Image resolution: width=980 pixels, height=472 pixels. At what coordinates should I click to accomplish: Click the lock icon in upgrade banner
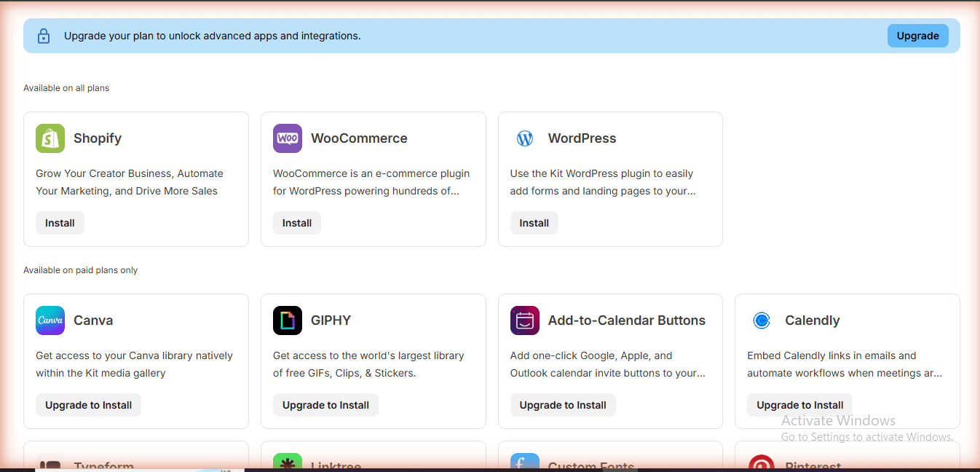(44, 36)
